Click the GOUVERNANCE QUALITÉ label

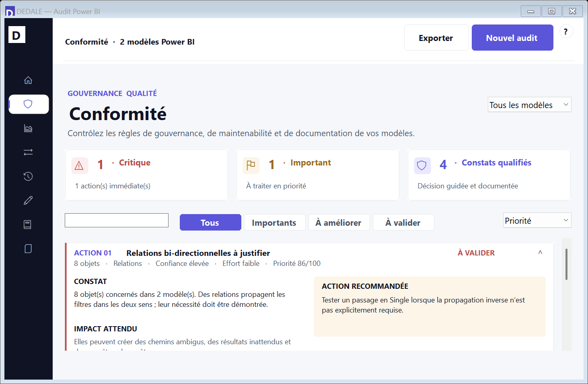112,94
